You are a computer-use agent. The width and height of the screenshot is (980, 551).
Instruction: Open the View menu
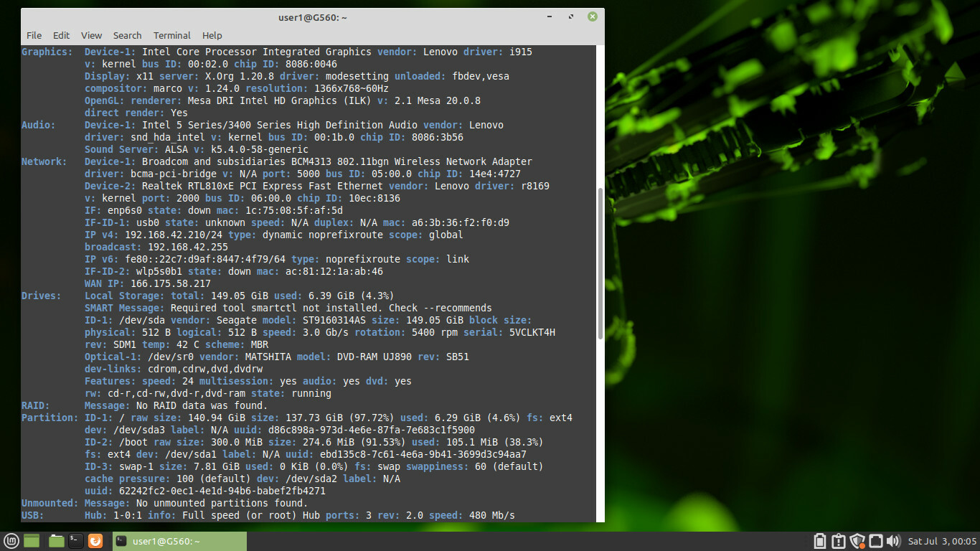pyautogui.click(x=92, y=35)
